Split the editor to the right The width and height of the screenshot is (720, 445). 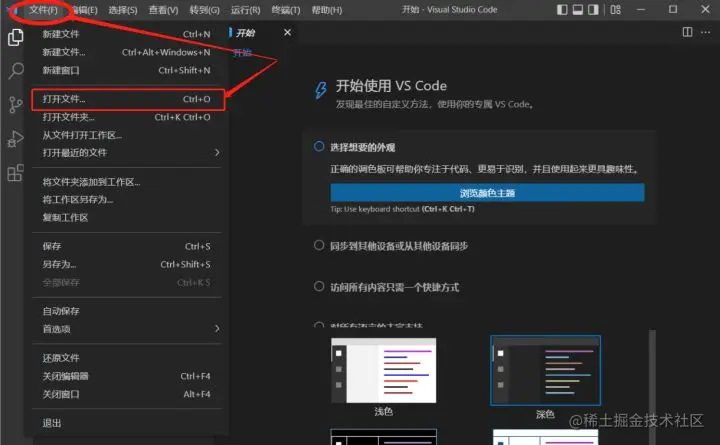click(x=687, y=32)
